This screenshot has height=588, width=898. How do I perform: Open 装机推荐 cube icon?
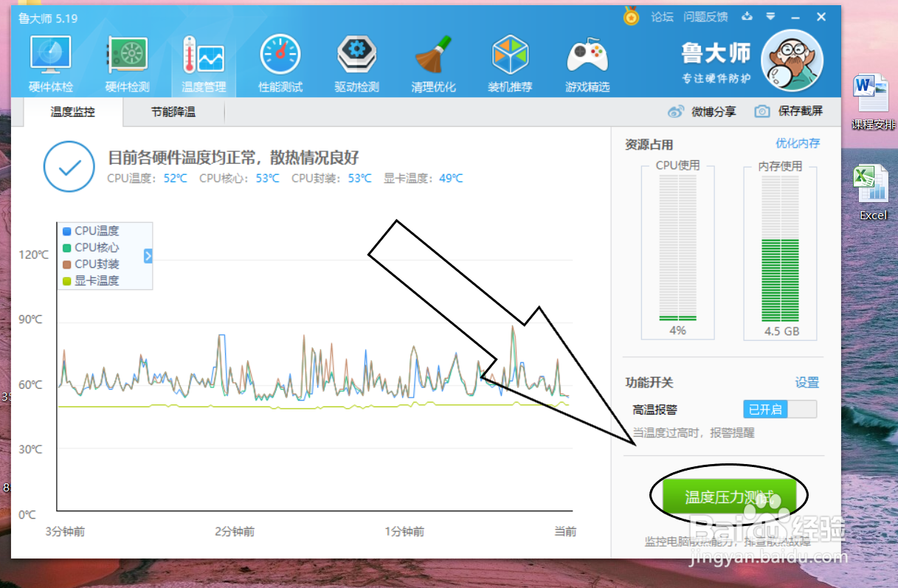pos(510,55)
